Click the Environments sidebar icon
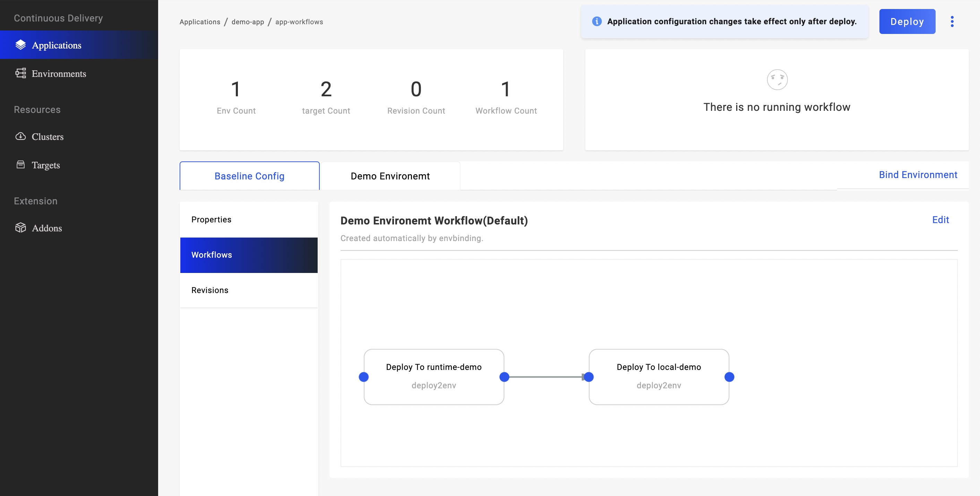The height and width of the screenshot is (496, 980). pos(20,73)
